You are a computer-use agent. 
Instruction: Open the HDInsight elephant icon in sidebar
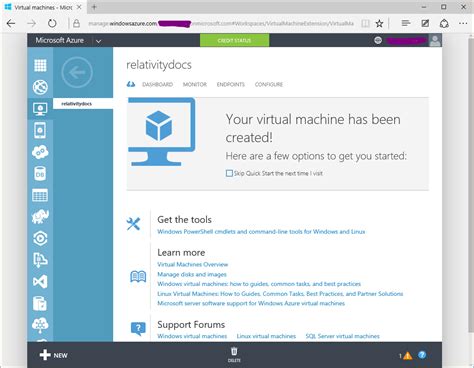[x=40, y=217]
